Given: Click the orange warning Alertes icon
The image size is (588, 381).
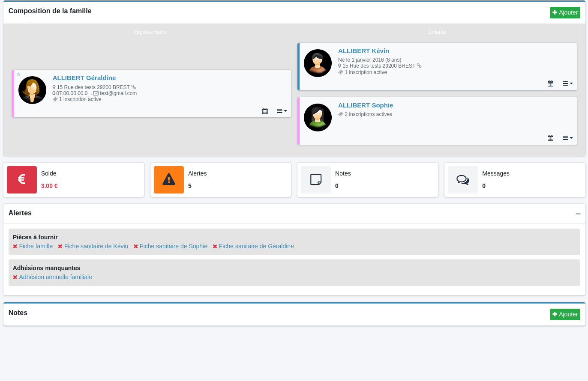Looking at the screenshot, I should click(169, 180).
